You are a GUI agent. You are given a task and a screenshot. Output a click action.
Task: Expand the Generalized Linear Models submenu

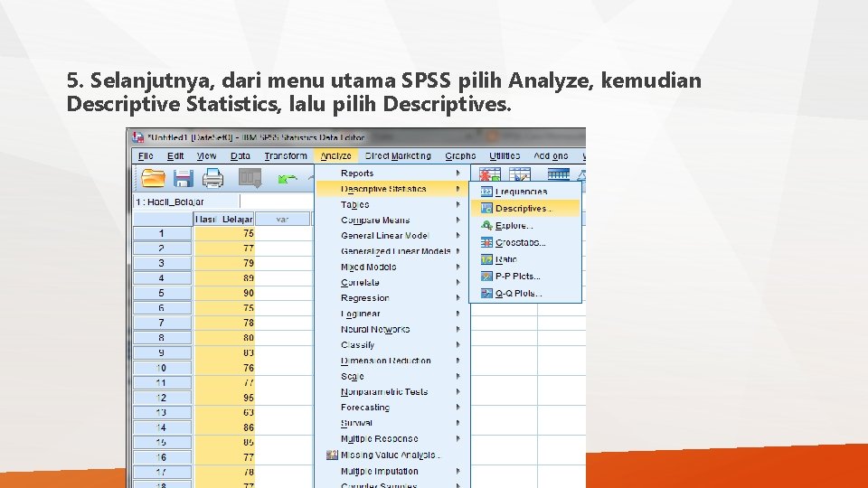pyautogui.click(x=392, y=251)
